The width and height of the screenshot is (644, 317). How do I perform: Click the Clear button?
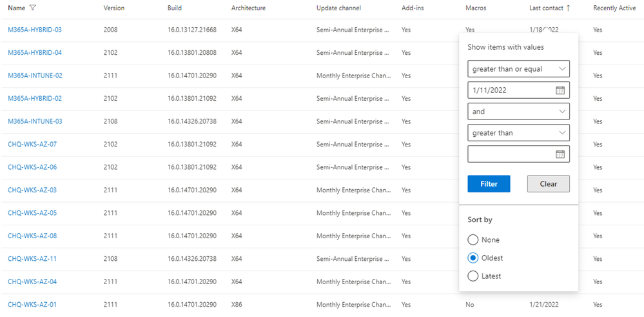coord(549,184)
